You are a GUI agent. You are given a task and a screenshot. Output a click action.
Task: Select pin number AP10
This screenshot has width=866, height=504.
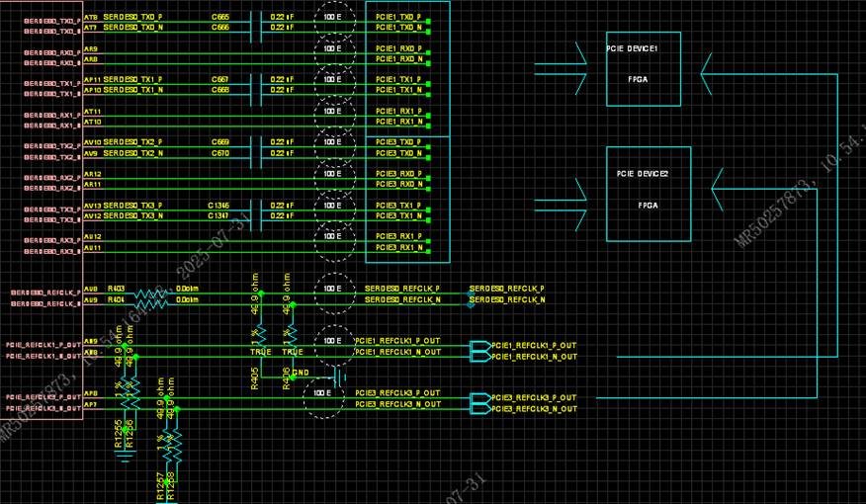click(93, 90)
